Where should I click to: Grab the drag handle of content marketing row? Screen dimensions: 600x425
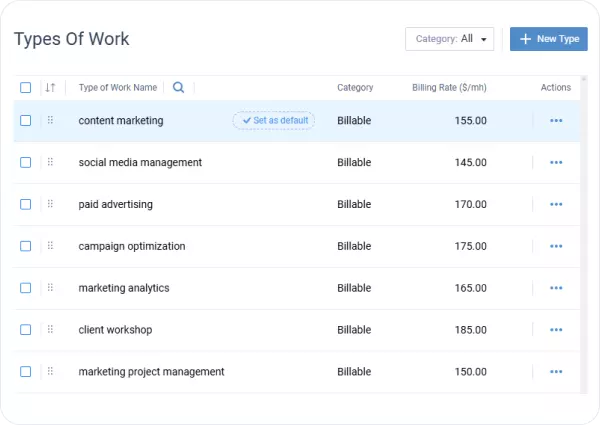click(50, 120)
